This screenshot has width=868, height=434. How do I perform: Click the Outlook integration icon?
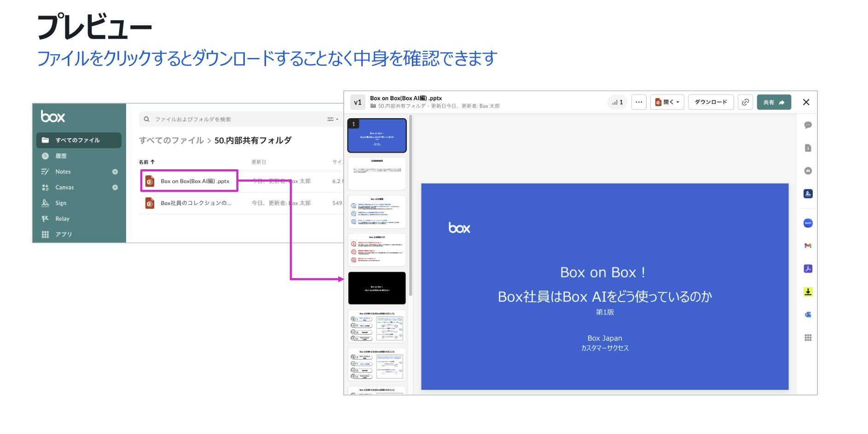point(808,315)
